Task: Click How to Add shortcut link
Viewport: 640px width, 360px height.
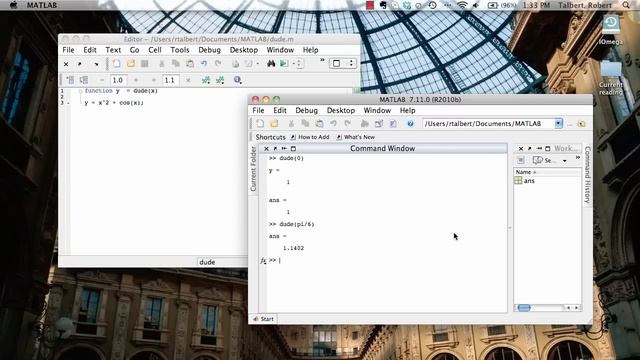Action: [x=310, y=137]
